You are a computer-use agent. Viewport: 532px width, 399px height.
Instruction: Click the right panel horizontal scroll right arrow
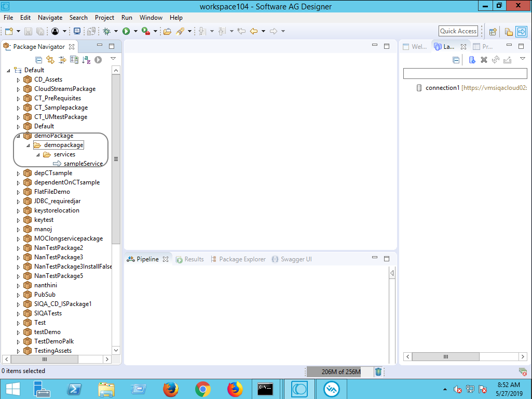pyautogui.click(x=523, y=356)
